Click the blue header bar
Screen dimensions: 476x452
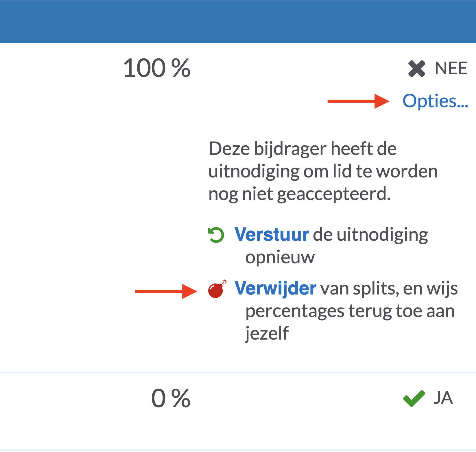pyautogui.click(x=238, y=21)
